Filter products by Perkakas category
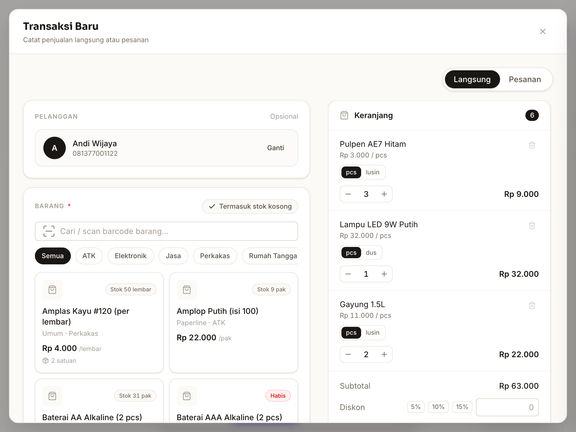Screen dimensions: 576x432 [215, 256]
